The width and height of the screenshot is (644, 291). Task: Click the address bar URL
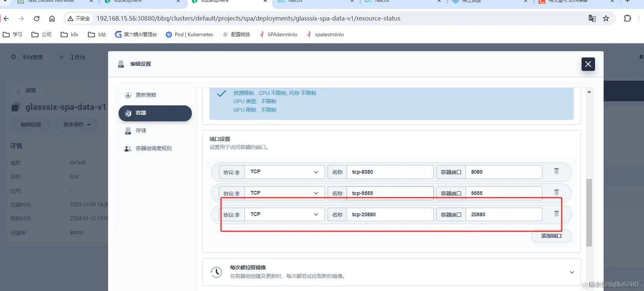pyautogui.click(x=248, y=18)
